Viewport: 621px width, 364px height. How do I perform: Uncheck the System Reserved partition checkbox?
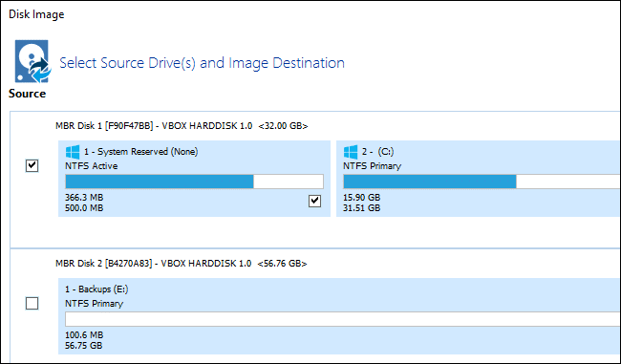tap(315, 201)
